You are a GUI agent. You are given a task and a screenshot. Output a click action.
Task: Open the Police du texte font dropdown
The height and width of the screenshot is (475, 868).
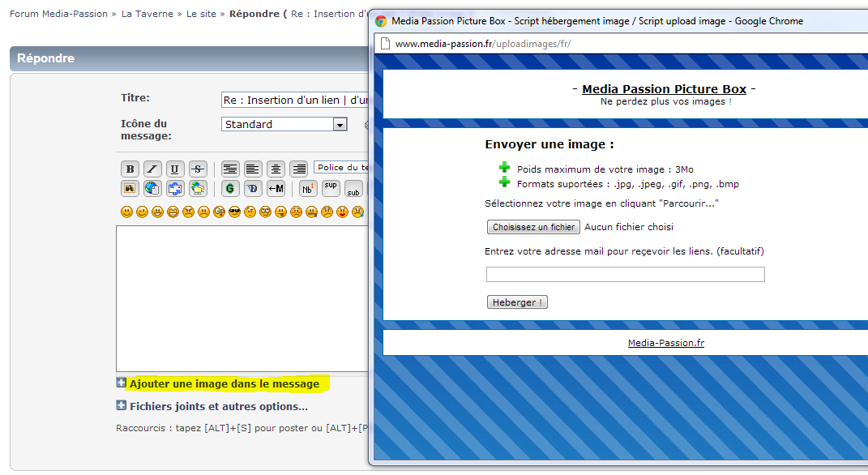point(341,167)
